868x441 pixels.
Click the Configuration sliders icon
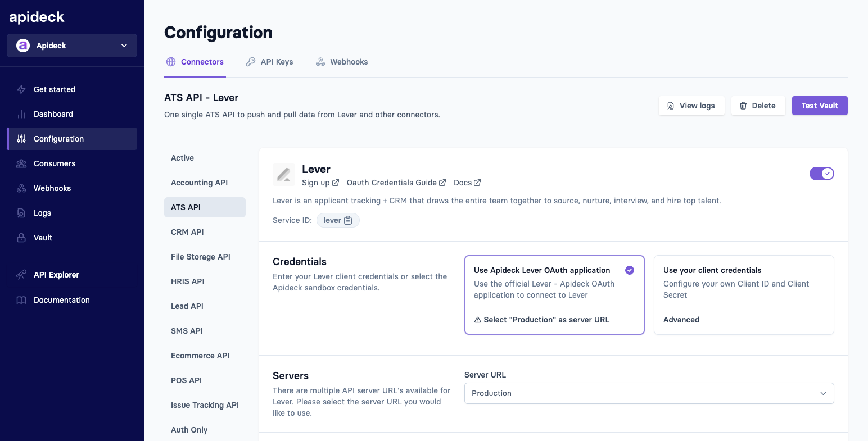pyautogui.click(x=21, y=139)
